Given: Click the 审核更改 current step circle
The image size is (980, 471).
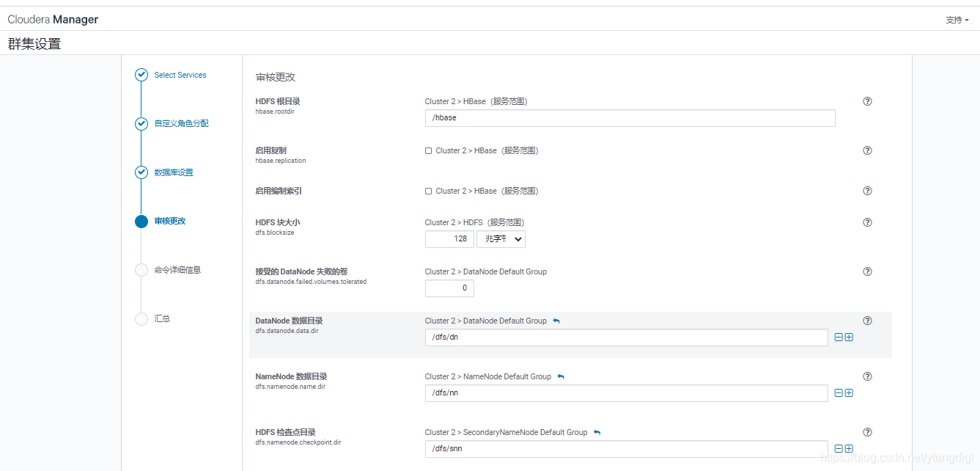Looking at the screenshot, I should 141,222.
